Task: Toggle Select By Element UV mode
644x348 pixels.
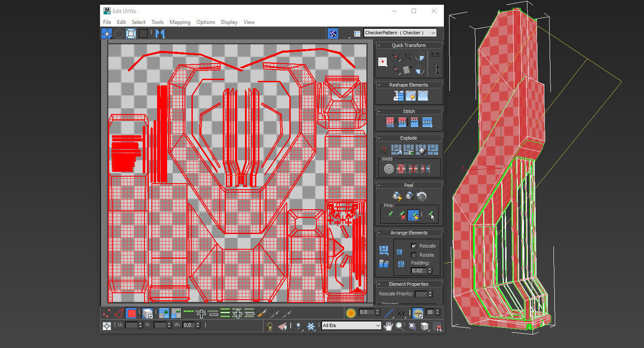Action: pos(148,313)
